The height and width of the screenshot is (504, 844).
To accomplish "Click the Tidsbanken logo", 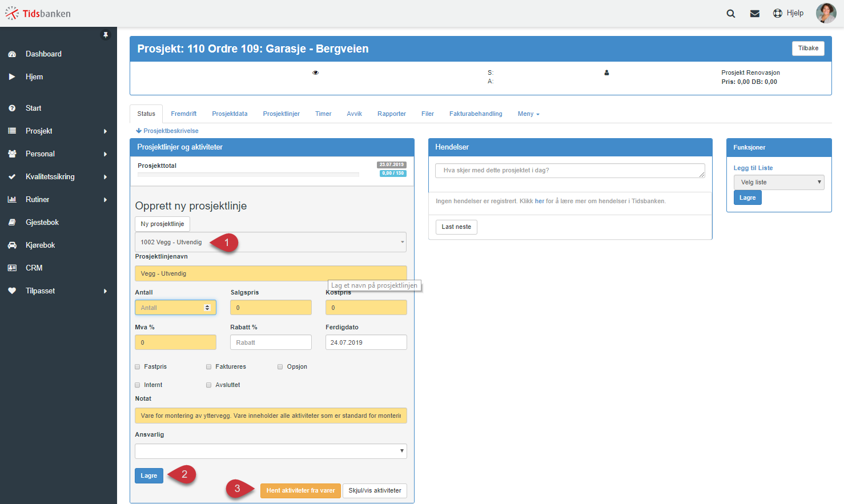I will click(x=38, y=13).
